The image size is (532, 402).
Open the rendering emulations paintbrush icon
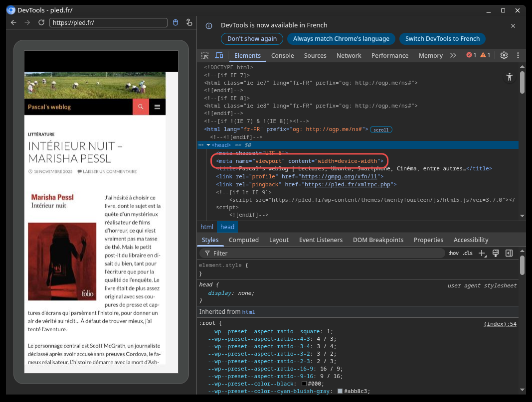point(496,253)
